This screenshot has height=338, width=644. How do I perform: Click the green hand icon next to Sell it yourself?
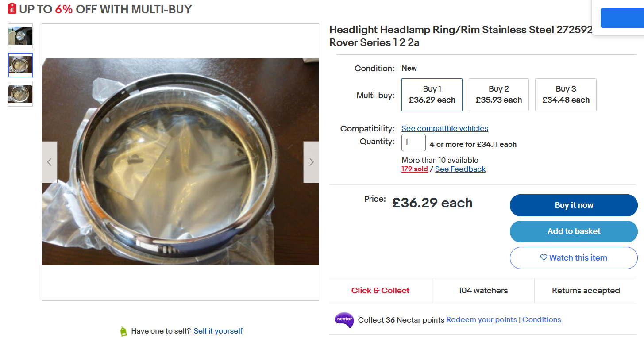pos(123,330)
